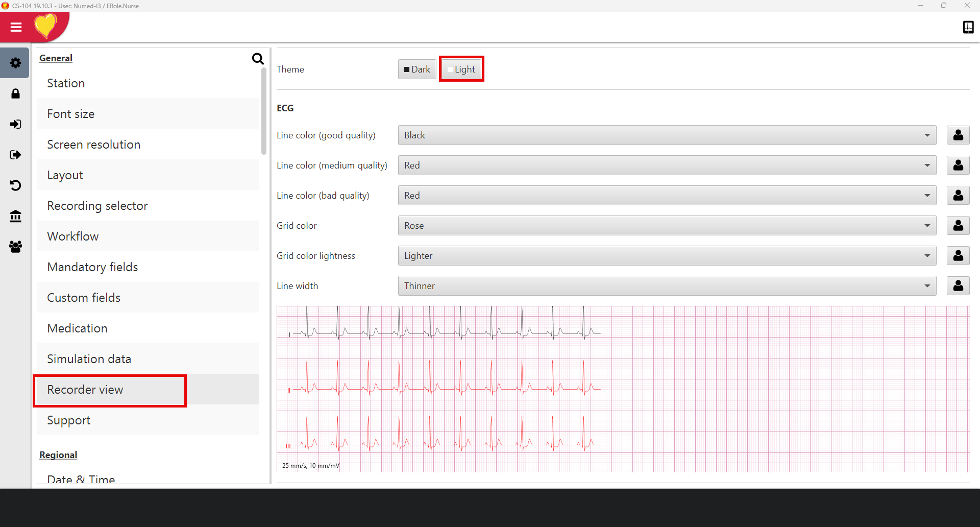Click the import arrow sidebar icon
Image resolution: width=980 pixels, height=527 pixels.
click(15, 125)
